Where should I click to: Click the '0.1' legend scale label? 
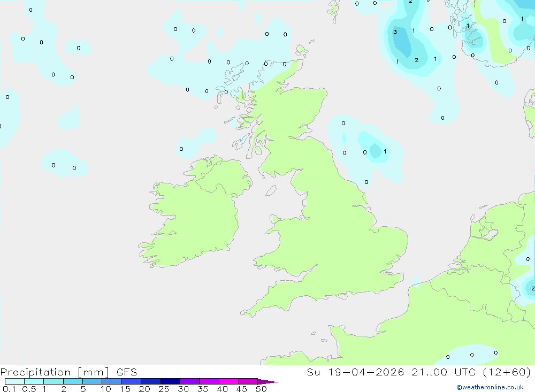(x=9, y=389)
